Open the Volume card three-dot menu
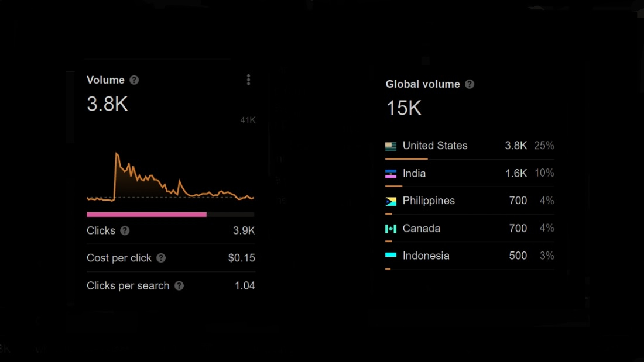This screenshot has height=362, width=644. 248,80
